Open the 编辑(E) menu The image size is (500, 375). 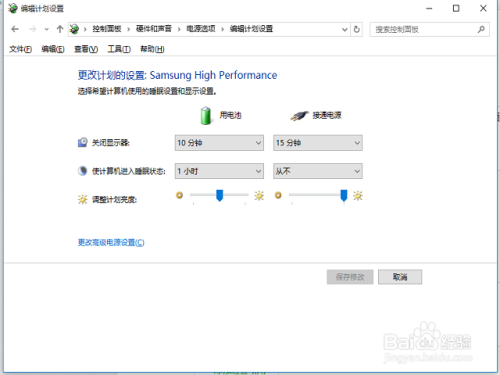point(53,49)
